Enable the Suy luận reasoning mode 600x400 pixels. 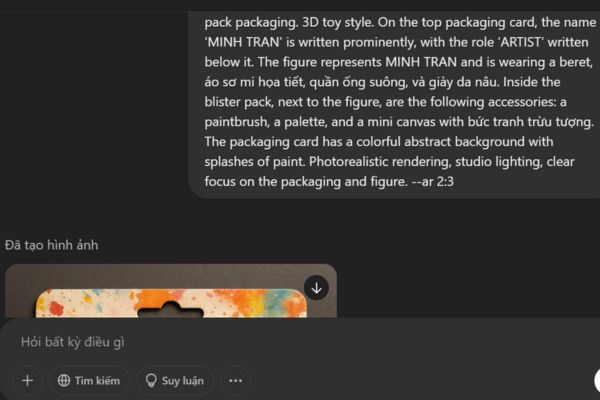[x=175, y=381]
